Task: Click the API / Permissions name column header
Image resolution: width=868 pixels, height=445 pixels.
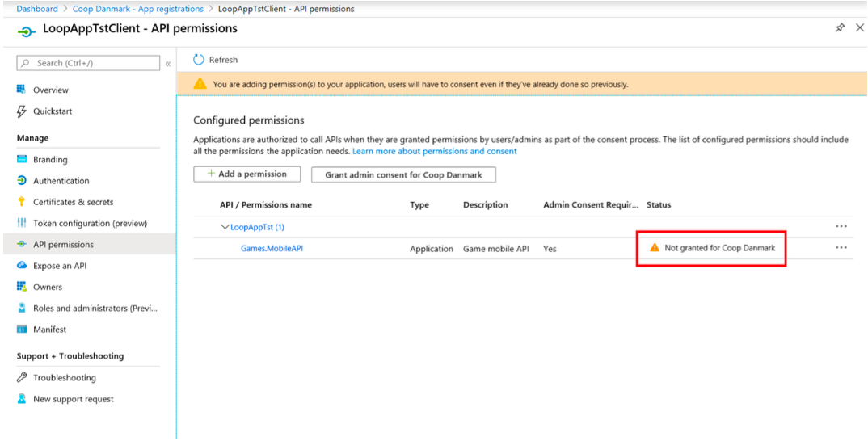Action: (x=266, y=205)
